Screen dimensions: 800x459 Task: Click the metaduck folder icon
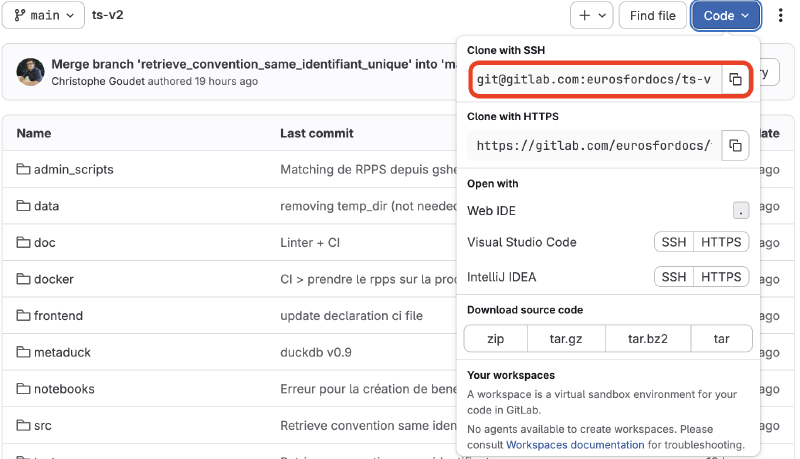click(x=24, y=352)
